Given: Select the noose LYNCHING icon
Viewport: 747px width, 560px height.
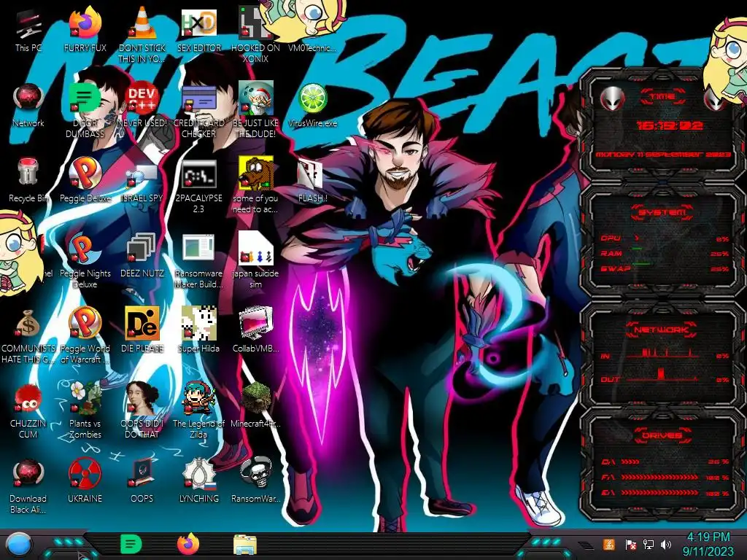Looking at the screenshot, I should [x=199, y=481].
